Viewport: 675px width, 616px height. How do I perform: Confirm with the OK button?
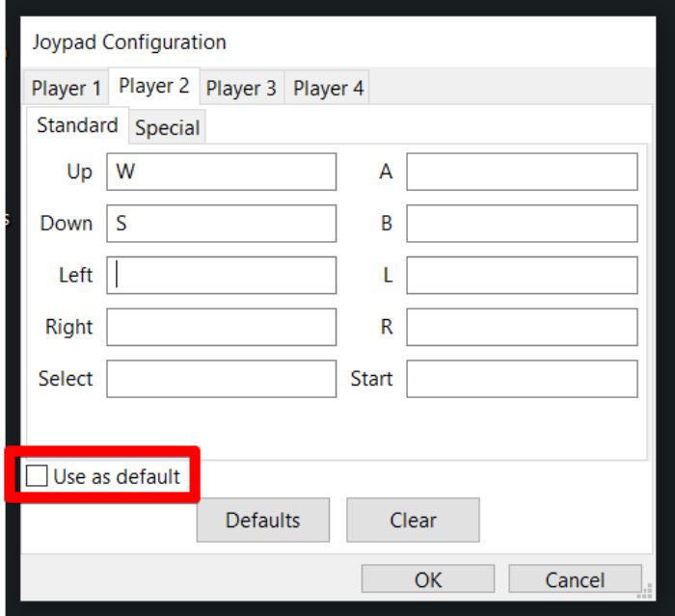pos(428,579)
